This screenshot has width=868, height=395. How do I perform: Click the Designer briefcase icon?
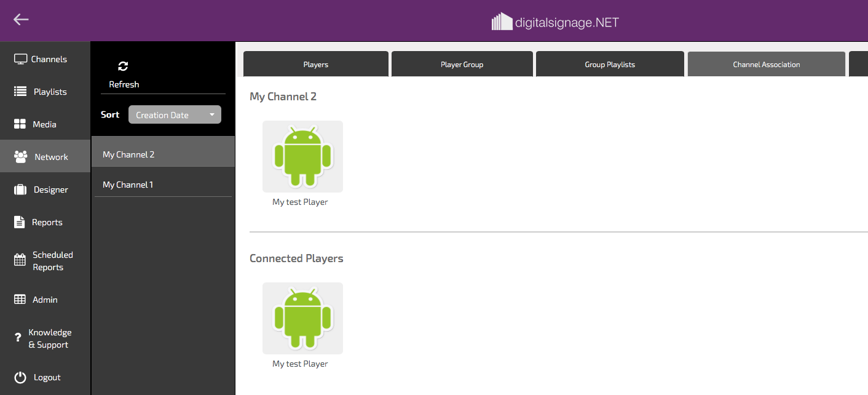[20, 190]
